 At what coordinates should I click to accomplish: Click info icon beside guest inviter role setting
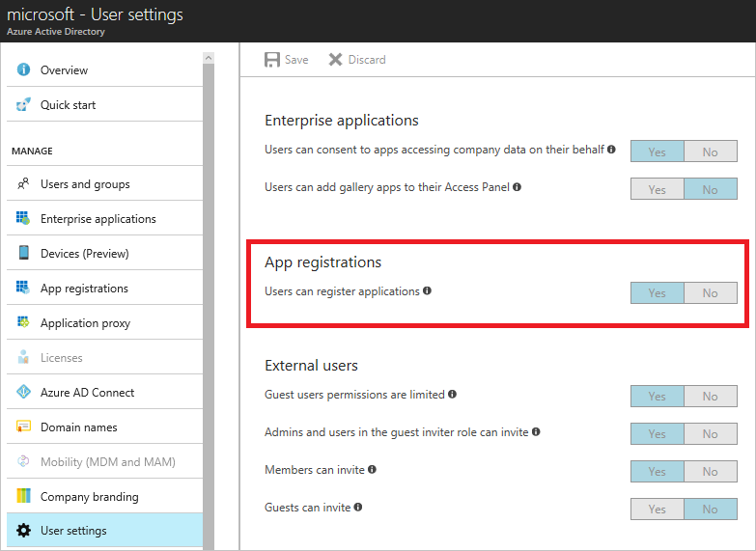536,431
